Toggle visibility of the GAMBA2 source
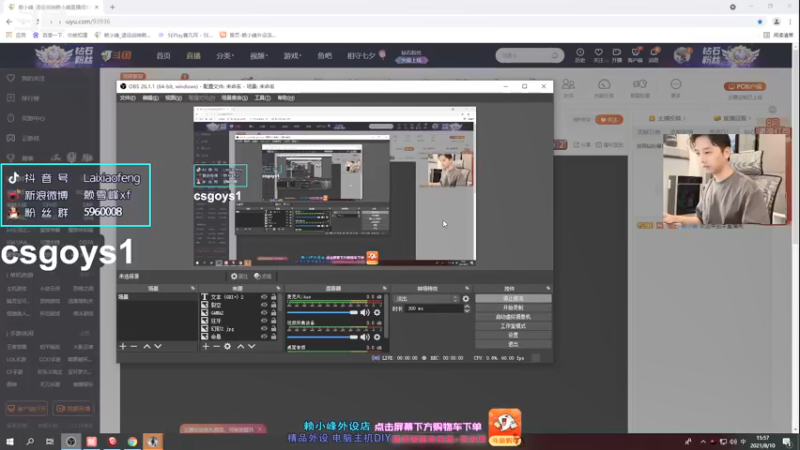 click(x=264, y=313)
